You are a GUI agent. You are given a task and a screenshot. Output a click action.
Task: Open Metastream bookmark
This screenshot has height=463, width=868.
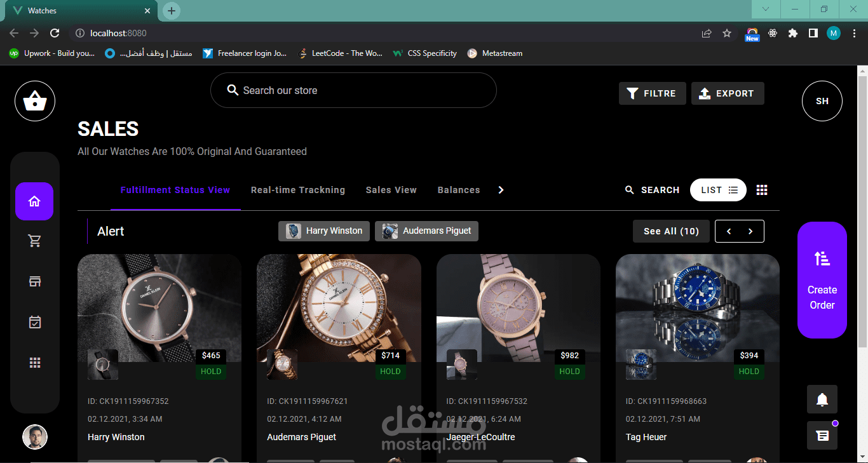click(x=495, y=53)
